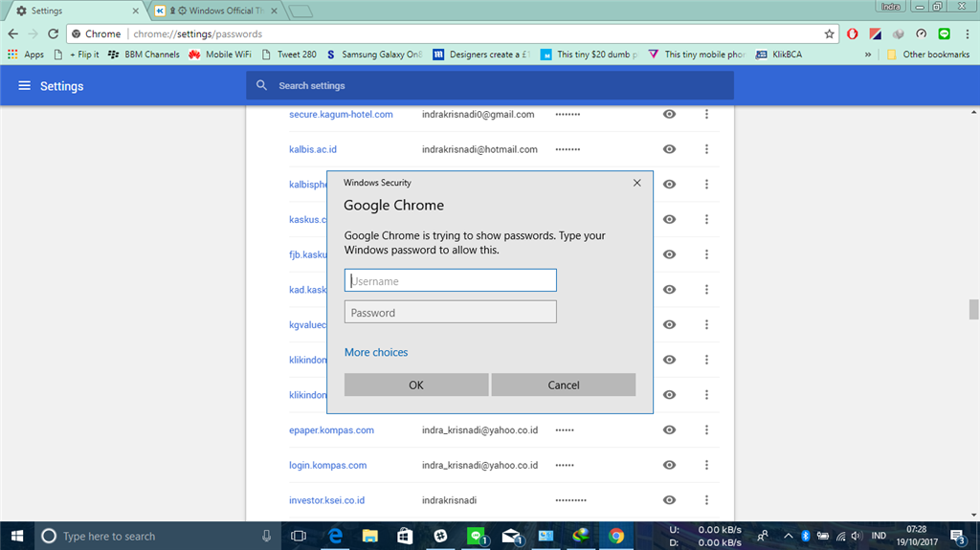Click the Search settings box
The height and width of the screenshot is (550, 980).
(490, 85)
